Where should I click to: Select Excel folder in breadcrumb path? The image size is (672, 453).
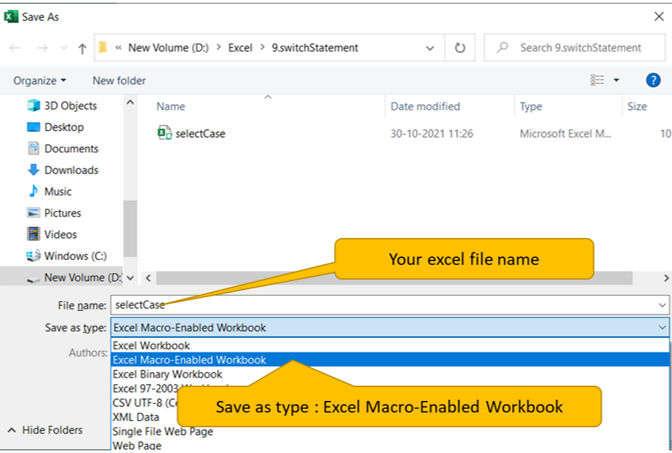point(240,48)
